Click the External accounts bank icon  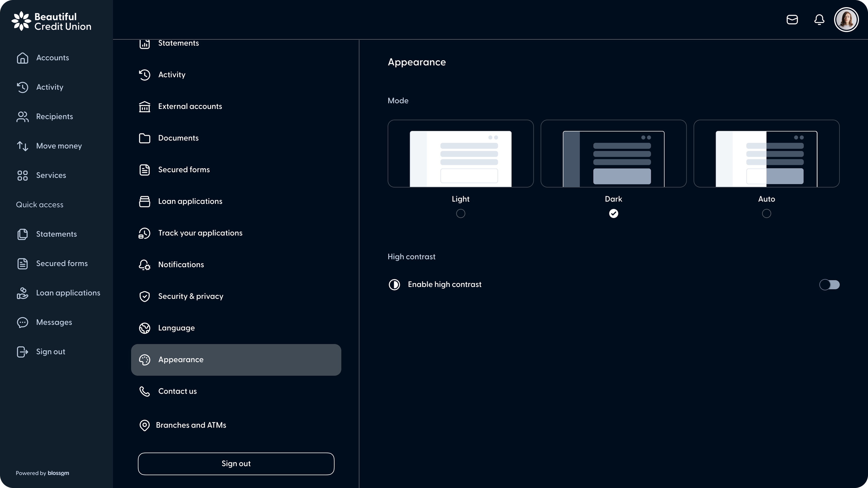145,106
